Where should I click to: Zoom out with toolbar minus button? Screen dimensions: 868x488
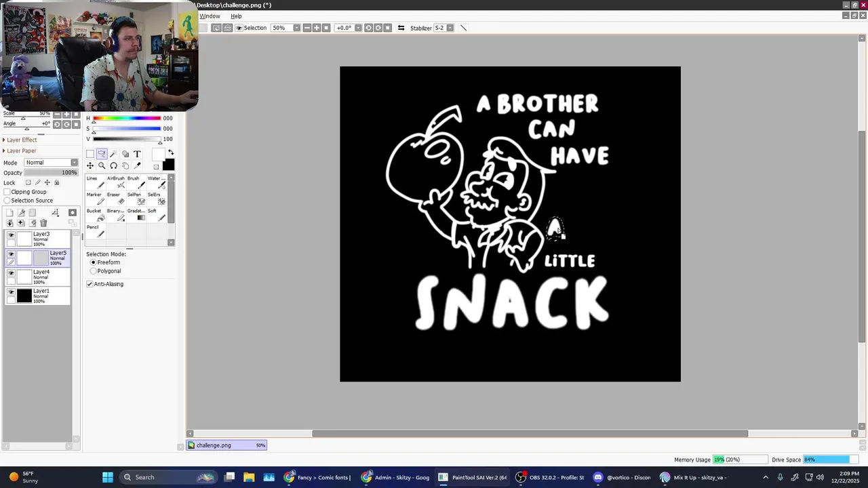tap(307, 28)
